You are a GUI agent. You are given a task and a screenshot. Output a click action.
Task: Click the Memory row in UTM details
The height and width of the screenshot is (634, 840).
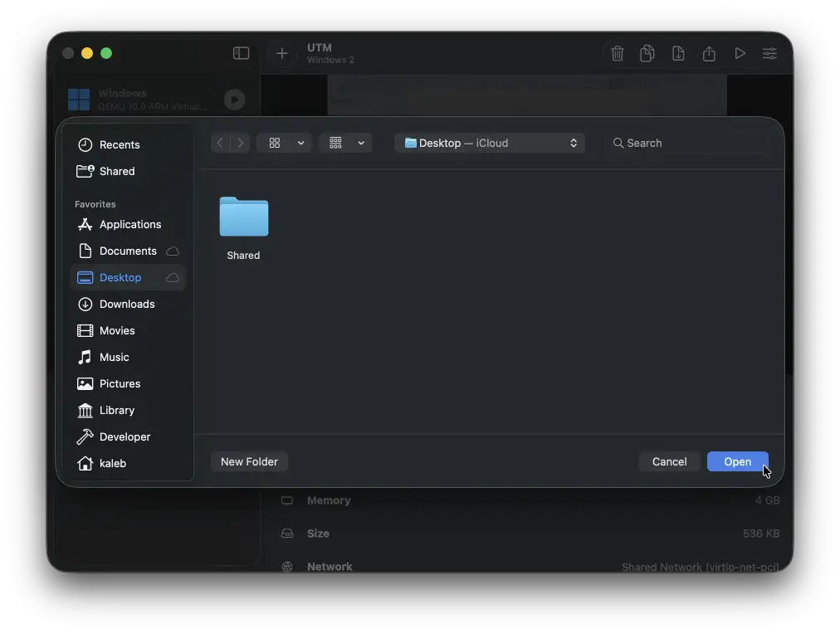coord(530,500)
